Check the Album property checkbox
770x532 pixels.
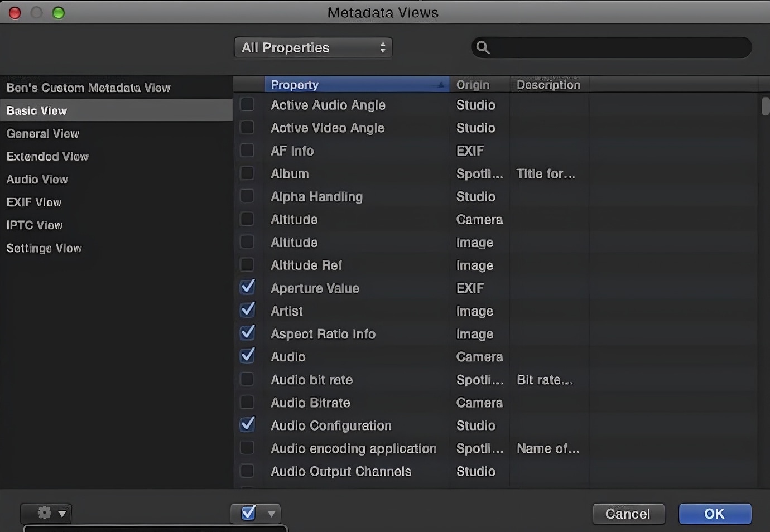pyautogui.click(x=247, y=173)
